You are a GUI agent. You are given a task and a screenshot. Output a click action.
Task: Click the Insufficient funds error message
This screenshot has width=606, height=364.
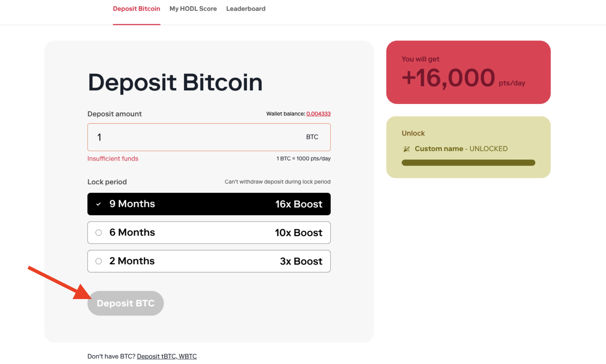[113, 159]
